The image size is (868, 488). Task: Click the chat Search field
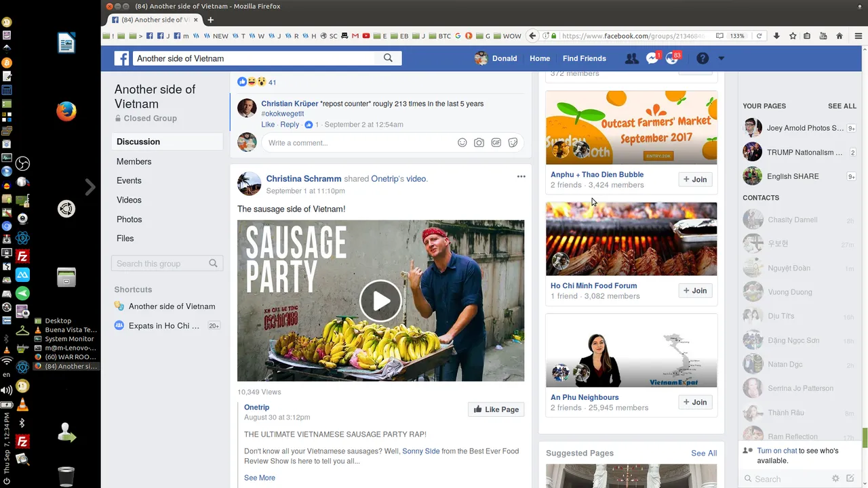pos(787,479)
